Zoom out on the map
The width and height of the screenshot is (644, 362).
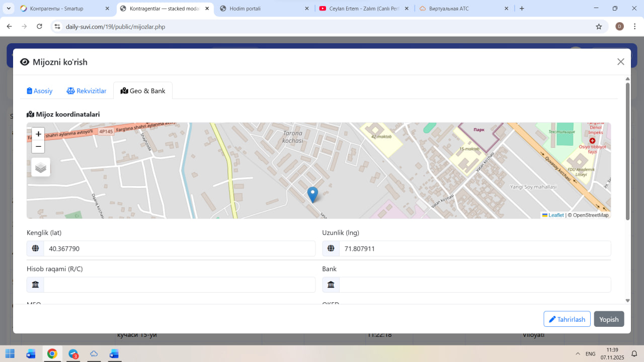[38, 147]
